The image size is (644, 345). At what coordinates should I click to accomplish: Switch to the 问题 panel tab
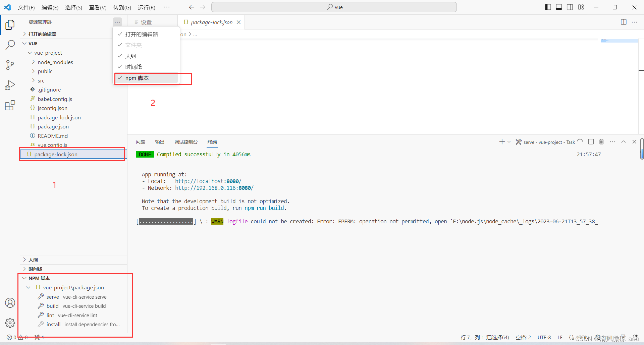(x=141, y=142)
